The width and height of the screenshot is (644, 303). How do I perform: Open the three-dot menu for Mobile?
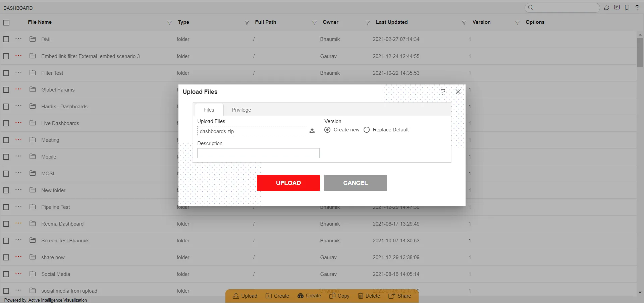[x=18, y=156]
